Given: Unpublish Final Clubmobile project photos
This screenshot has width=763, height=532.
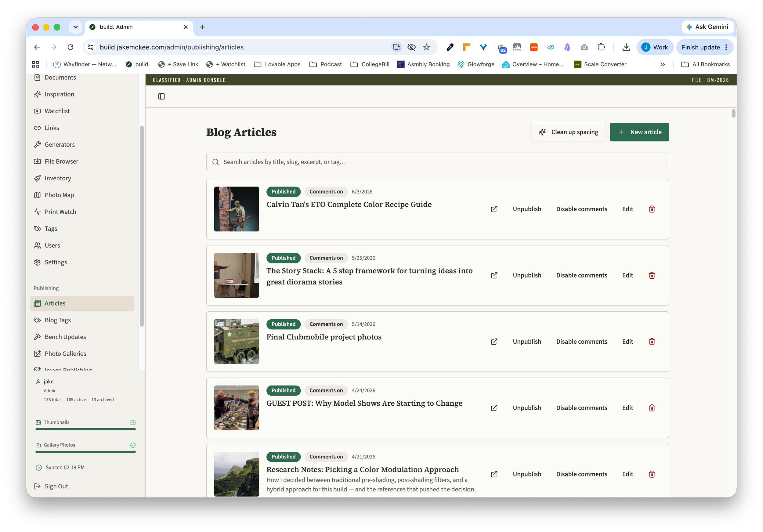Looking at the screenshot, I should [x=527, y=342].
